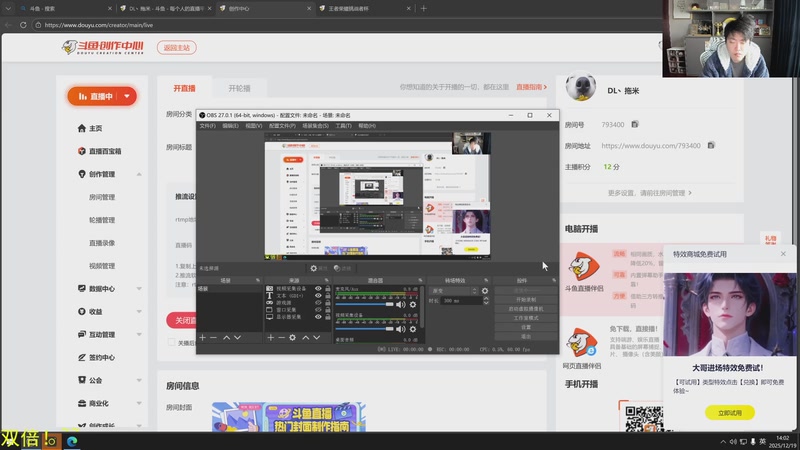Open 签约中心 in Douyu sidebar
This screenshot has width=800, height=450.
coord(96,357)
